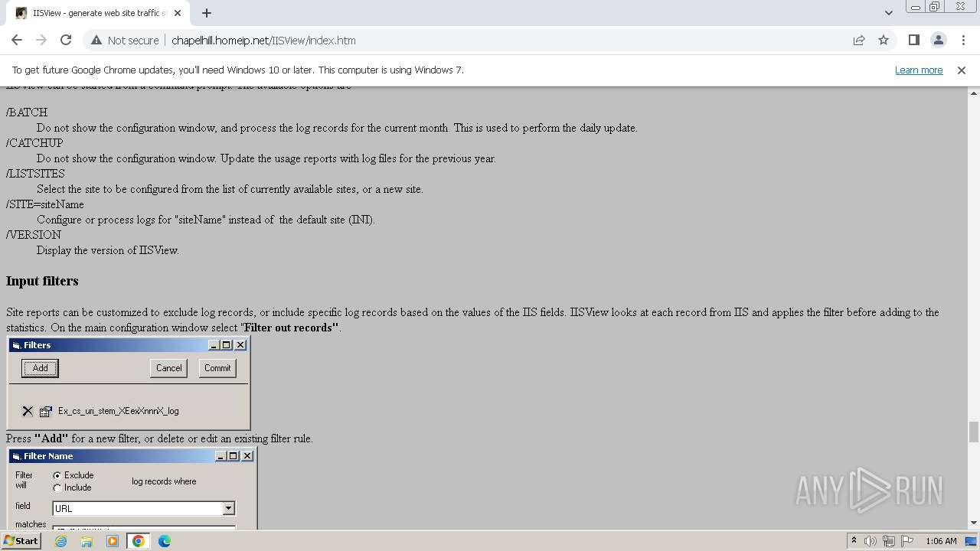Click the /CATCHUP option text
This screenshot has width=980, height=551.
click(34, 143)
